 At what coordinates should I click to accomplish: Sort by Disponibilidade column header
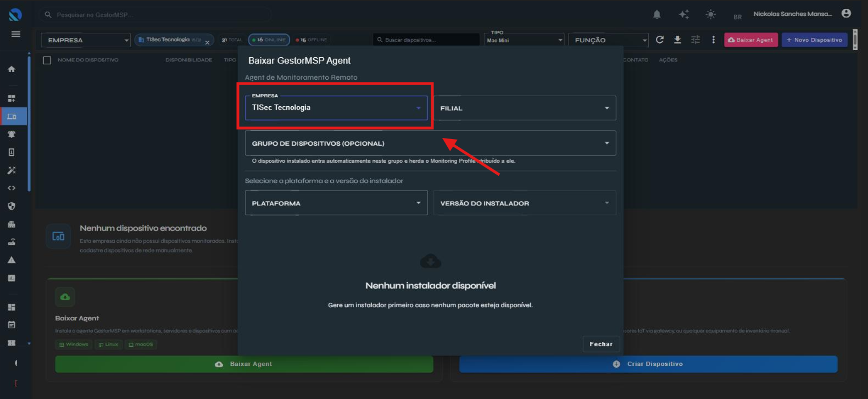tap(188, 60)
